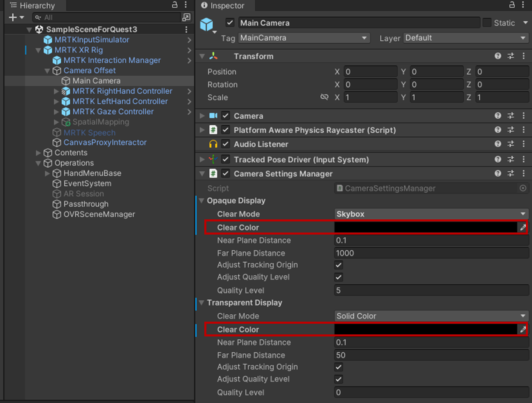Click the Transparent Display Clear Color swatch

pos(426,329)
